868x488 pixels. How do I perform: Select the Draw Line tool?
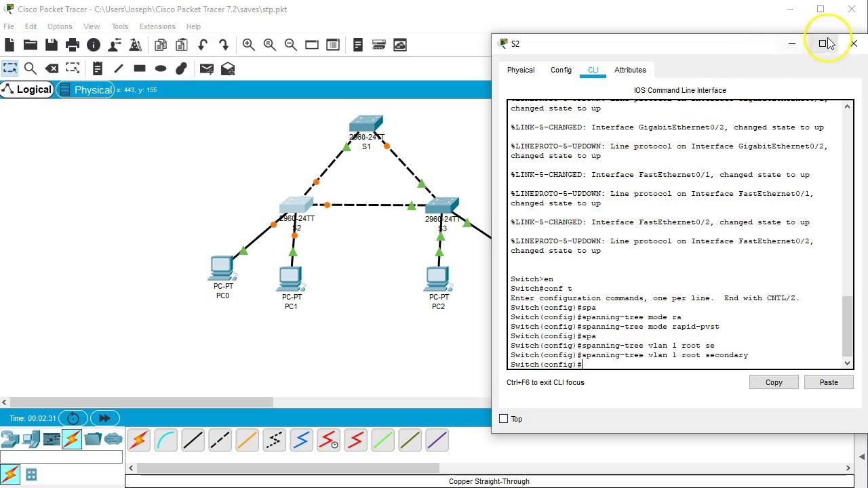pyautogui.click(x=119, y=68)
